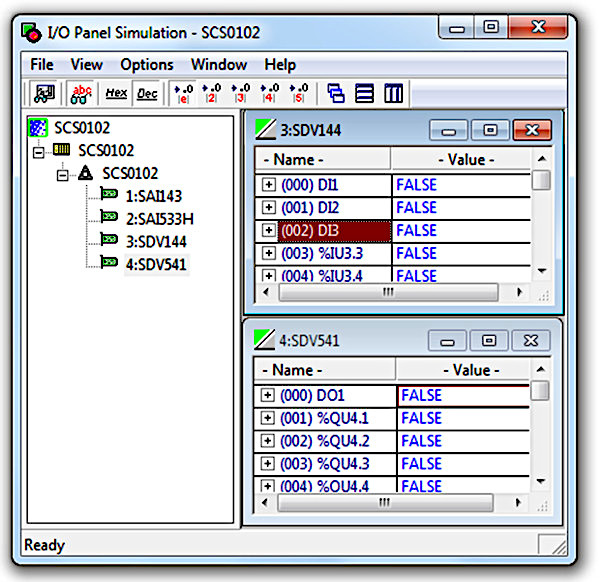Expand the (003) %QU4.3 row
The height and width of the screenshot is (582, 600).
[x=267, y=463]
